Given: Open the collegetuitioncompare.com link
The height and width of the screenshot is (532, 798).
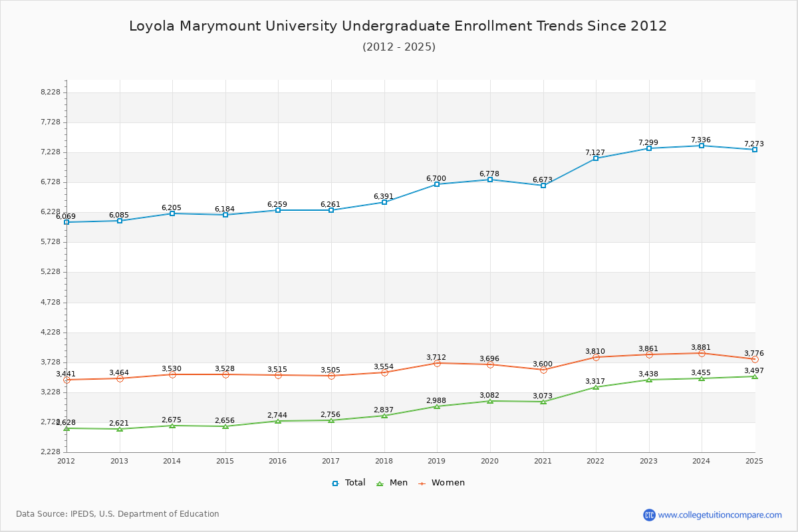Looking at the screenshot, I should point(720,515).
